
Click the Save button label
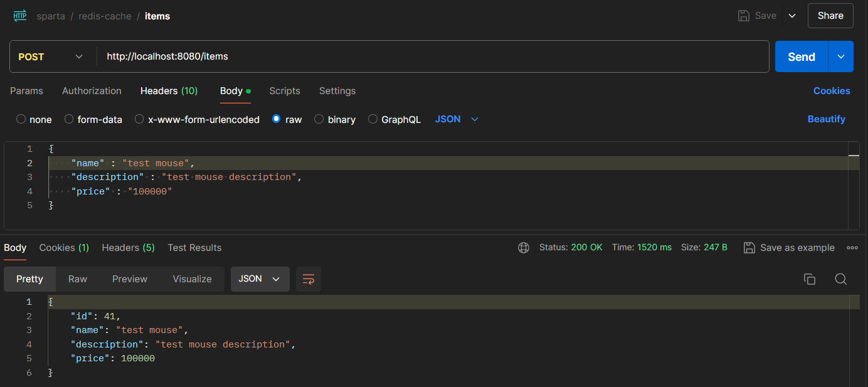pos(765,16)
